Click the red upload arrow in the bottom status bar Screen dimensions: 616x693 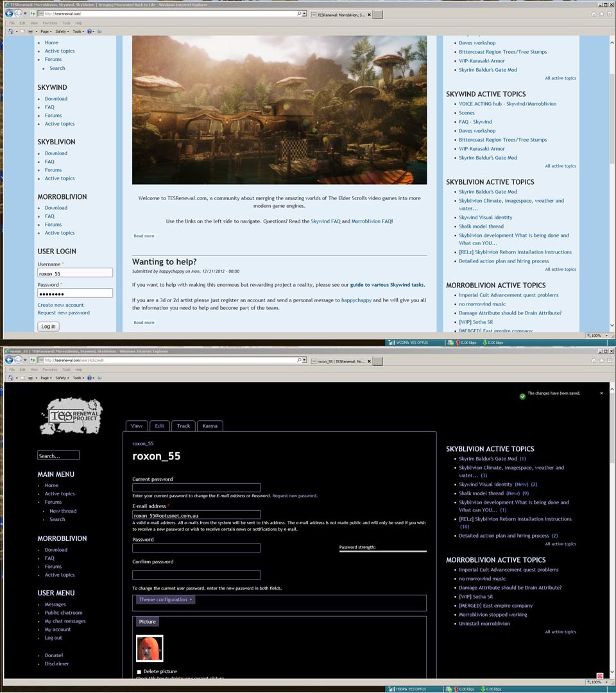(x=458, y=689)
